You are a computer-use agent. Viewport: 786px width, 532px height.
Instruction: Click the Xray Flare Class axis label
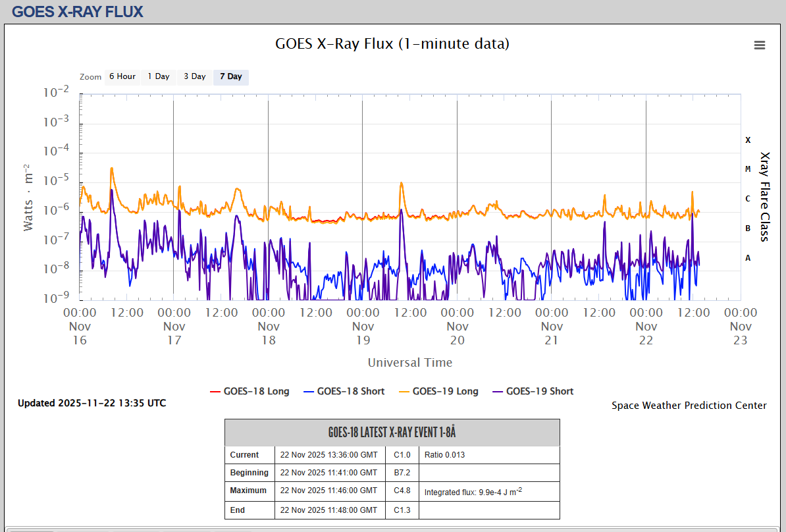(764, 197)
